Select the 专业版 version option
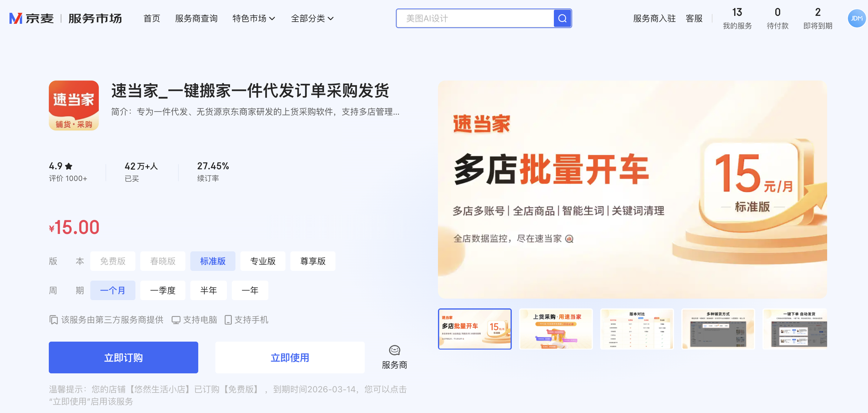Image resolution: width=868 pixels, height=413 pixels. 263,261
